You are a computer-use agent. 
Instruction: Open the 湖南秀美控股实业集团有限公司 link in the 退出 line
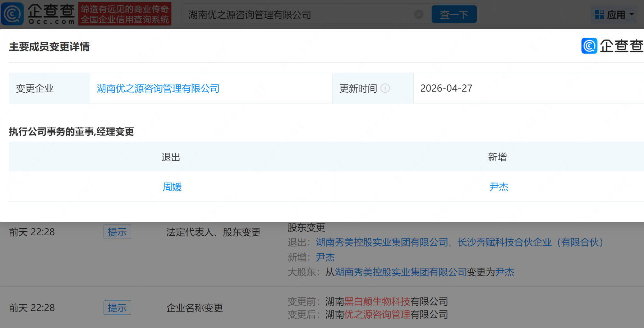(382, 242)
